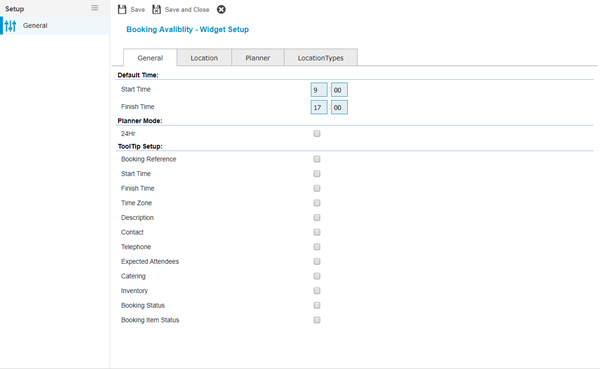Click the Setup hamburger menu icon

tap(95, 8)
